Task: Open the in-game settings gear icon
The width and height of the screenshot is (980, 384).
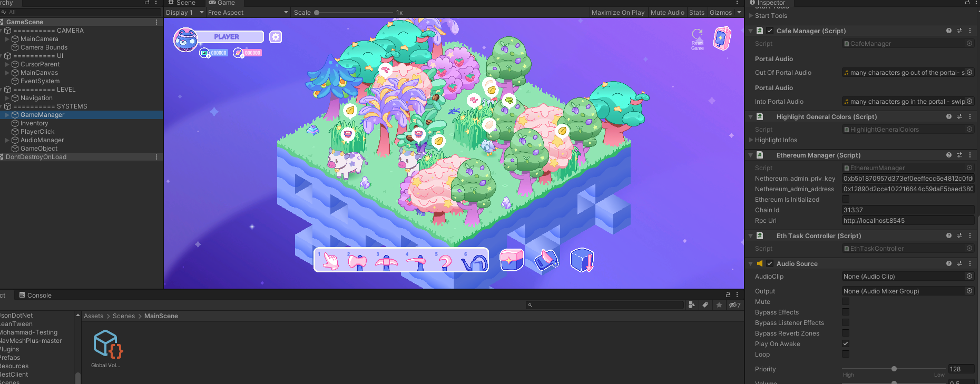Action: click(x=276, y=37)
